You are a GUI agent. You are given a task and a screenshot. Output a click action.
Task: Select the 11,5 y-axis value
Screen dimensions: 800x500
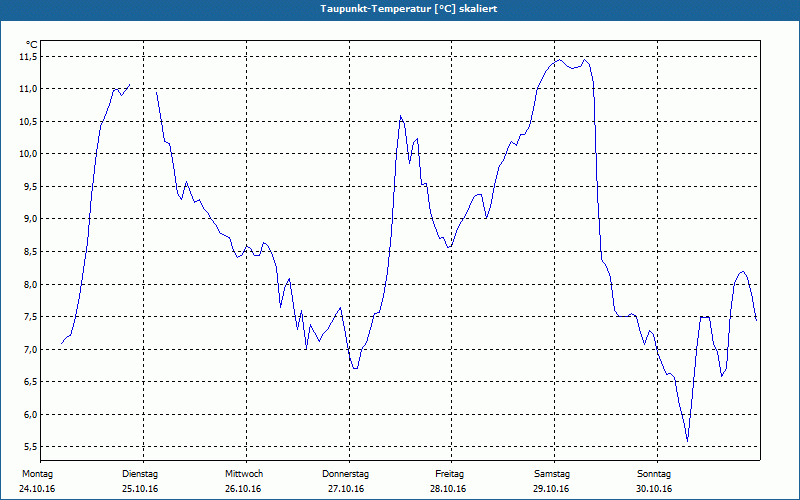coord(28,57)
